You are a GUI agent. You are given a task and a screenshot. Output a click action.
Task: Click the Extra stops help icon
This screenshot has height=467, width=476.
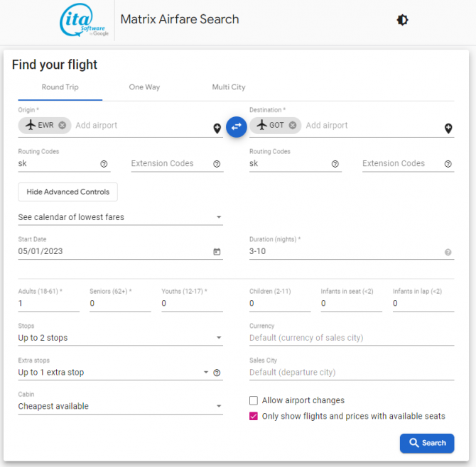coord(217,373)
